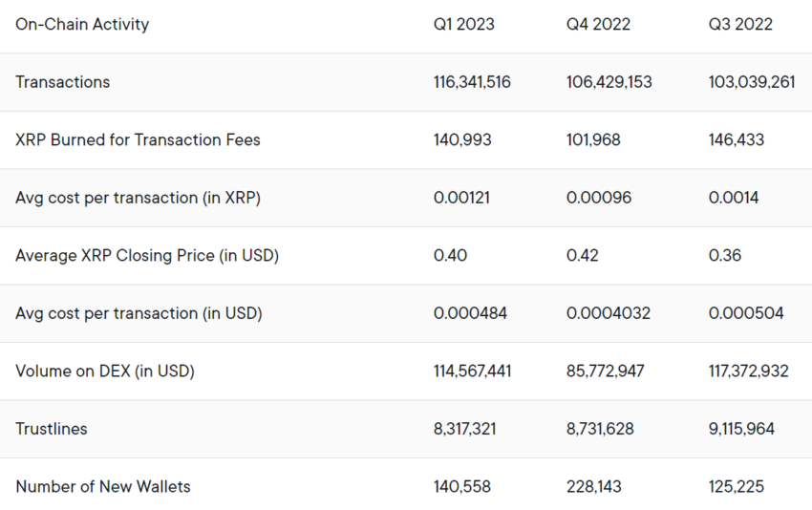Viewport: 812px width, 510px height.
Task: Click the On-Chain Activity column header
Action: (82, 24)
